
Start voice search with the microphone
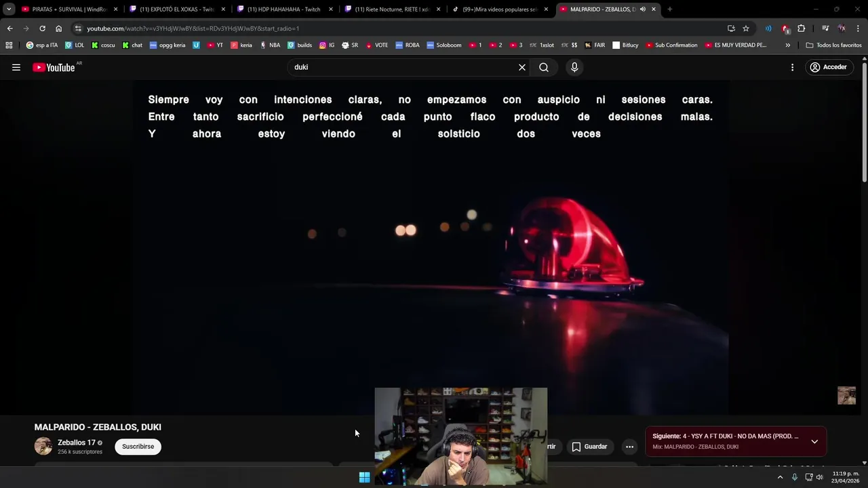(x=574, y=67)
